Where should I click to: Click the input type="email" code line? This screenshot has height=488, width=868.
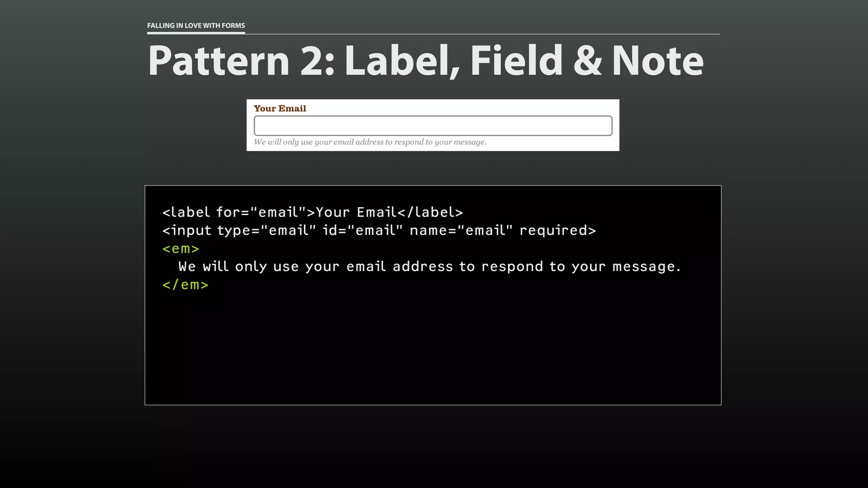point(379,230)
